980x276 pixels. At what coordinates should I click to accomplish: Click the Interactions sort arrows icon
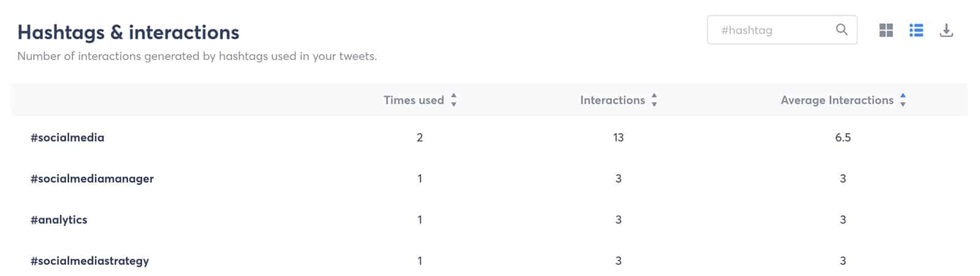click(x=654, y=100)
